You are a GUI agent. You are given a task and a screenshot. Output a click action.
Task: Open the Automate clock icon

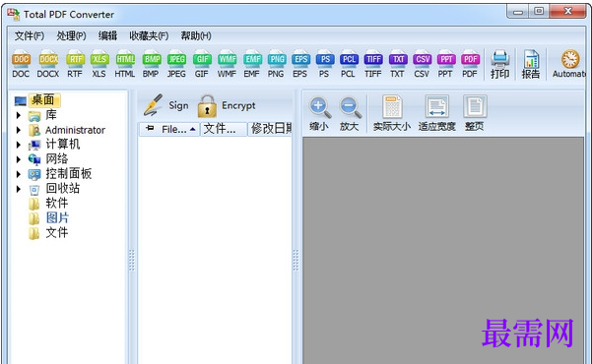[x=569, y=64]
